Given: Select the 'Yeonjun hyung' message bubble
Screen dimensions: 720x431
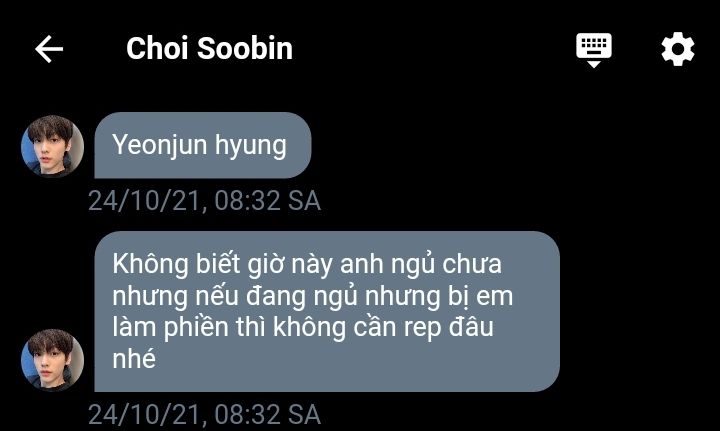Looking at the screenshot, I should (202, 146).
